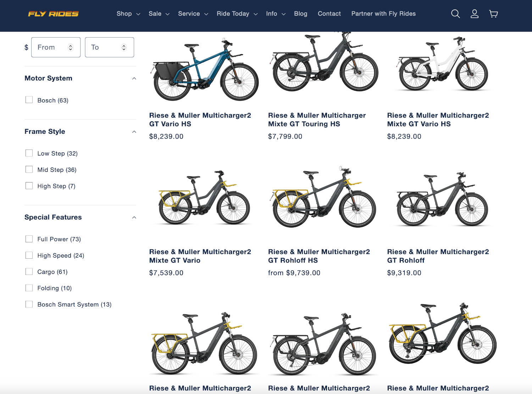
Task: Collapse the Frame Style filter section
Action: click(134, 132)
